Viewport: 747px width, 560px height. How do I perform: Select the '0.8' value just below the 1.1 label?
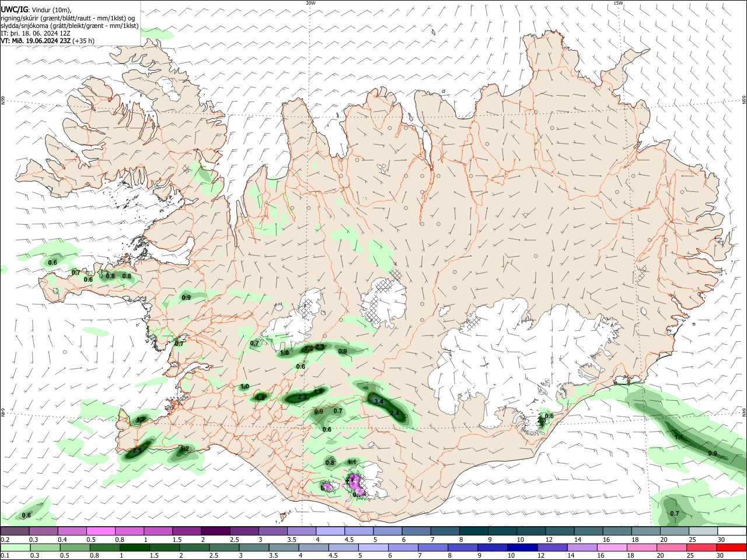pos(330,463)
